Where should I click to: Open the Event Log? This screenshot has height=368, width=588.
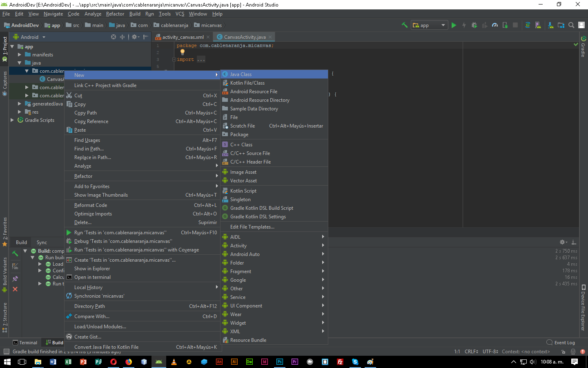561,343
